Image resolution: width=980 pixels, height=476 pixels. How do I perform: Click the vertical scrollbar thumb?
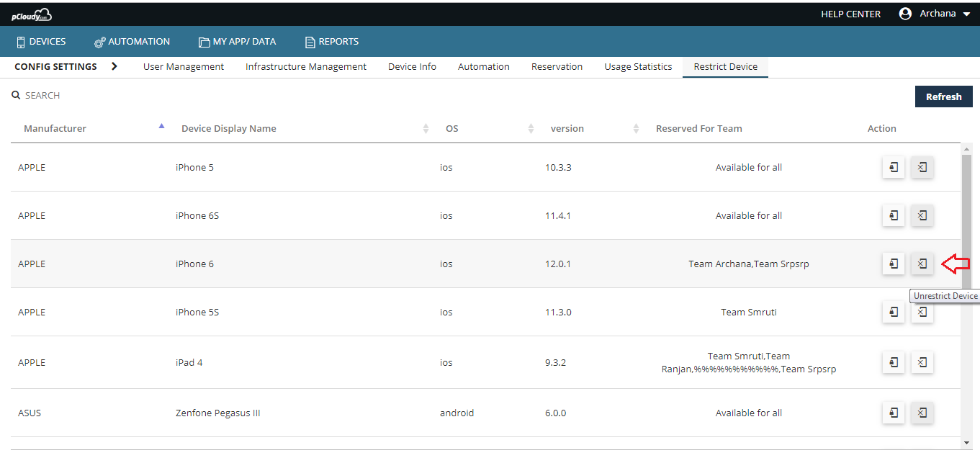[966, 223]
